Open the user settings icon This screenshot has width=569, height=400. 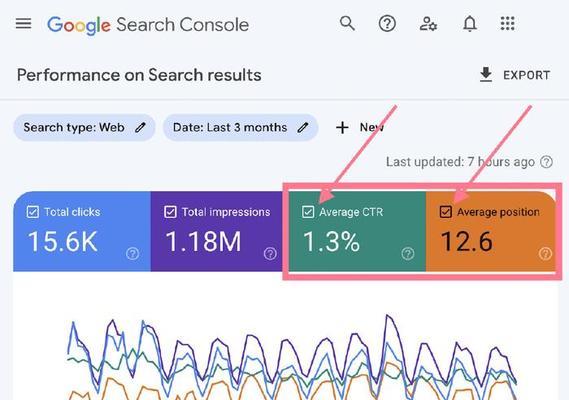[x=428, y=24]
